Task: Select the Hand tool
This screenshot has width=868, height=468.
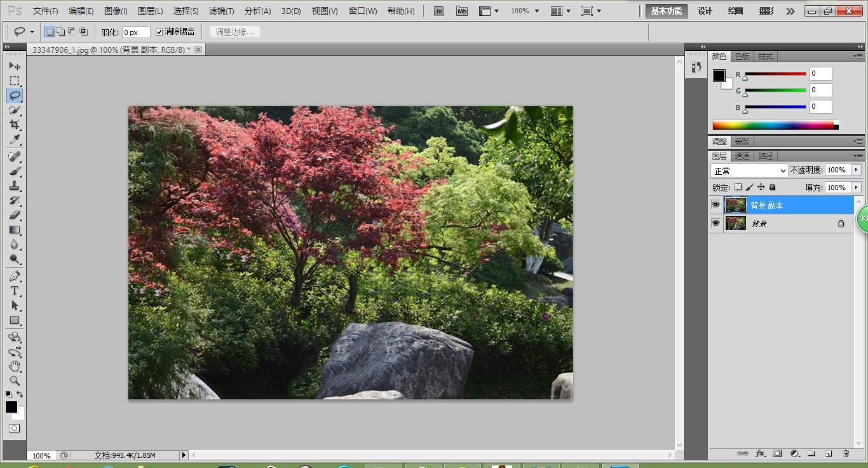Action: (x=15, y=366)
